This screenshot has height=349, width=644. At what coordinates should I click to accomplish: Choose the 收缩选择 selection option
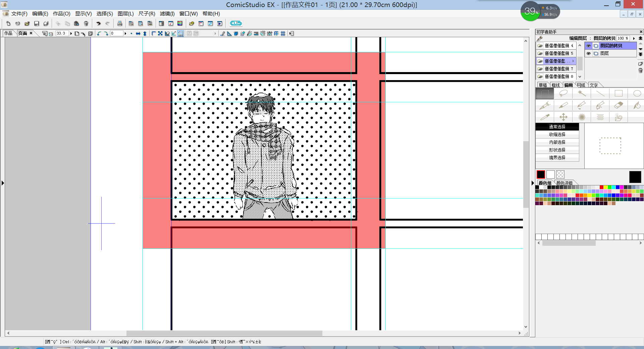point(557,134)
